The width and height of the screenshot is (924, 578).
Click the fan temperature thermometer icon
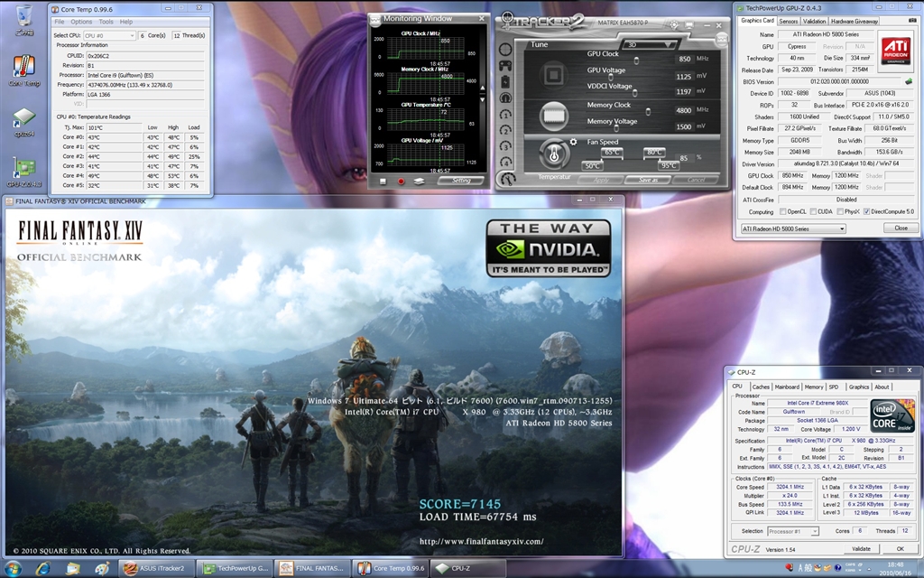(552, 154)
